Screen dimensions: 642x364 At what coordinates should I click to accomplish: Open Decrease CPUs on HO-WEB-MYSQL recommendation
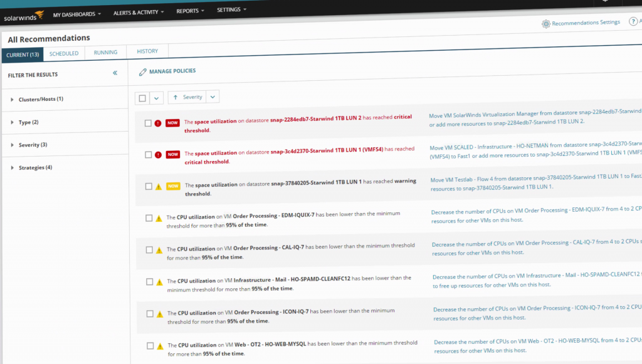click(x=538, y=345)
